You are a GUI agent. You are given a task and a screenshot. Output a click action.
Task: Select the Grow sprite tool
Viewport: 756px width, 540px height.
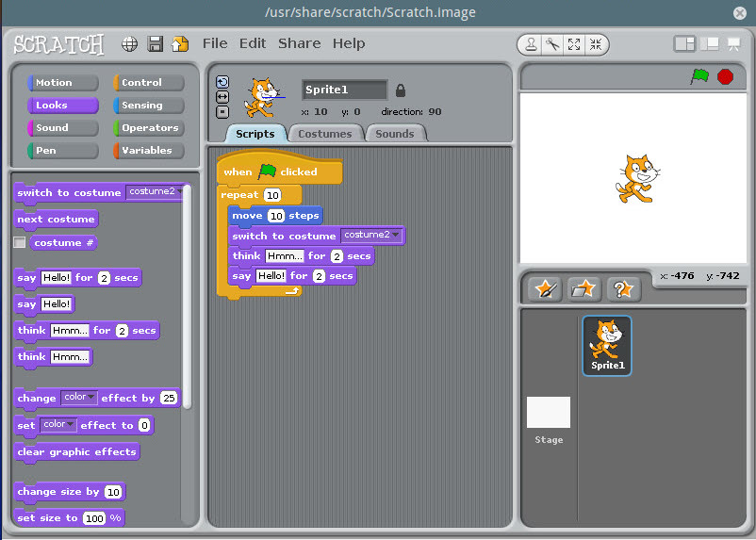click(x=574, y=45)
